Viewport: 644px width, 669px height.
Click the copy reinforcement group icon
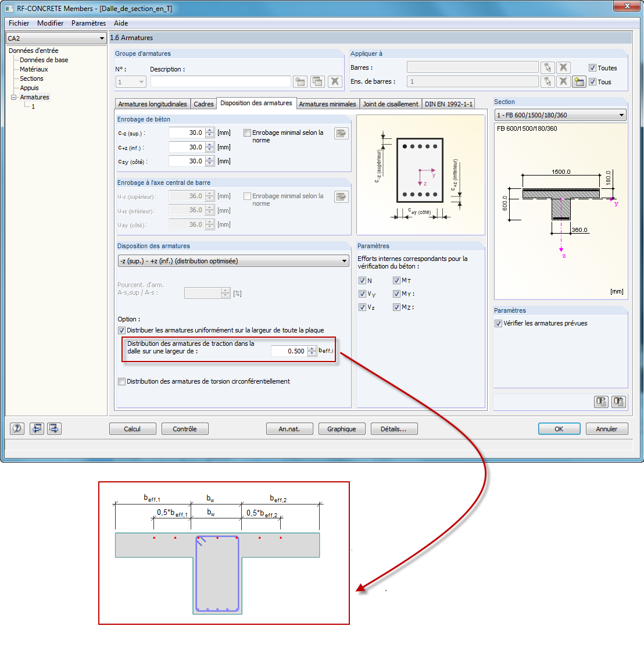click(x=317, y=81)
